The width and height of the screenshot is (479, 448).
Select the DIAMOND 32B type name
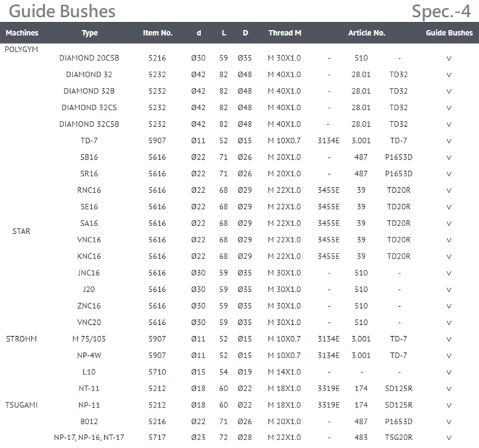(89, 92)
